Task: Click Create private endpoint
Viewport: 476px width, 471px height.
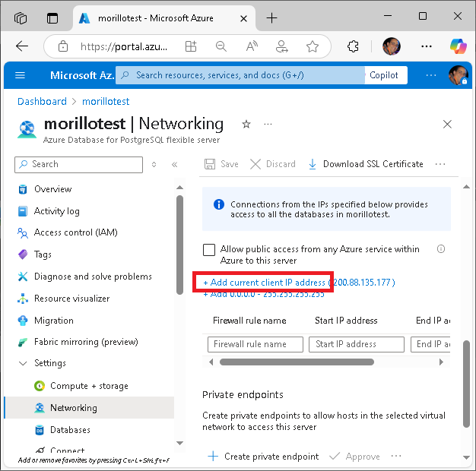Action: [264, 456]
